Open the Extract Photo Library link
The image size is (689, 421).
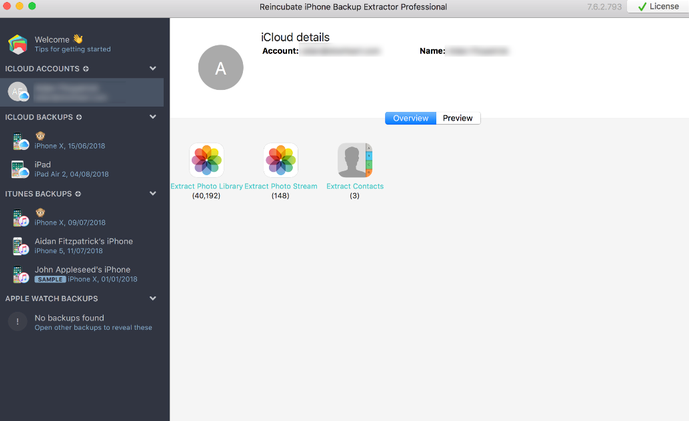coord(207,186)
